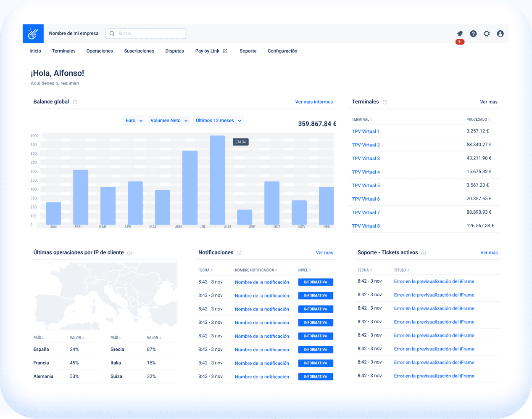The width and height of the screenshot is (532, 419).
Task: Open the Soporte menu item
Action: coord(248,51)
